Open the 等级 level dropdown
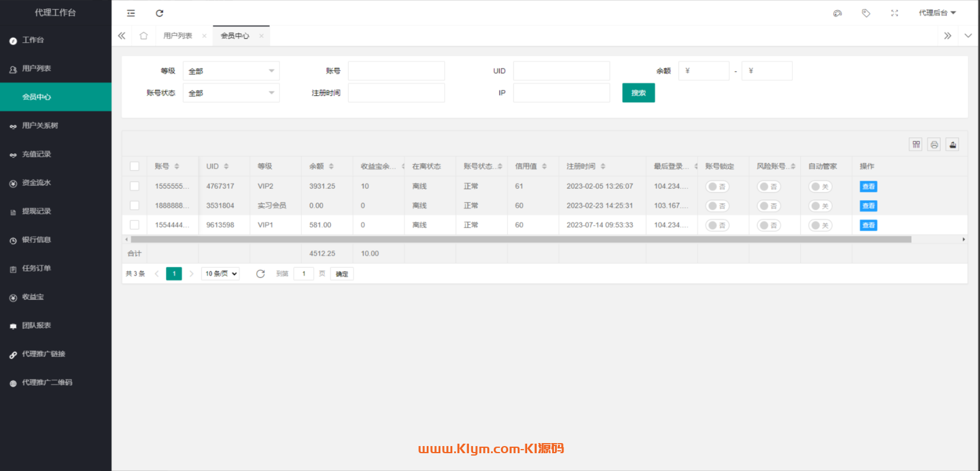The image size is (980, 471). (231, 71)
